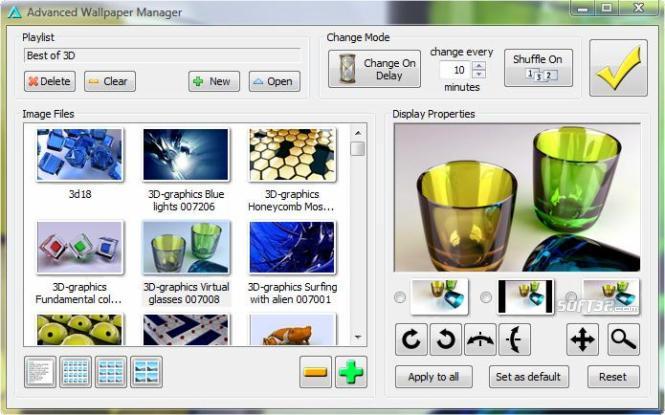Viewport: 665px width, 415px height.
Task: Select the Blue lights 007206 thumbnail
Action: (186, 155)
